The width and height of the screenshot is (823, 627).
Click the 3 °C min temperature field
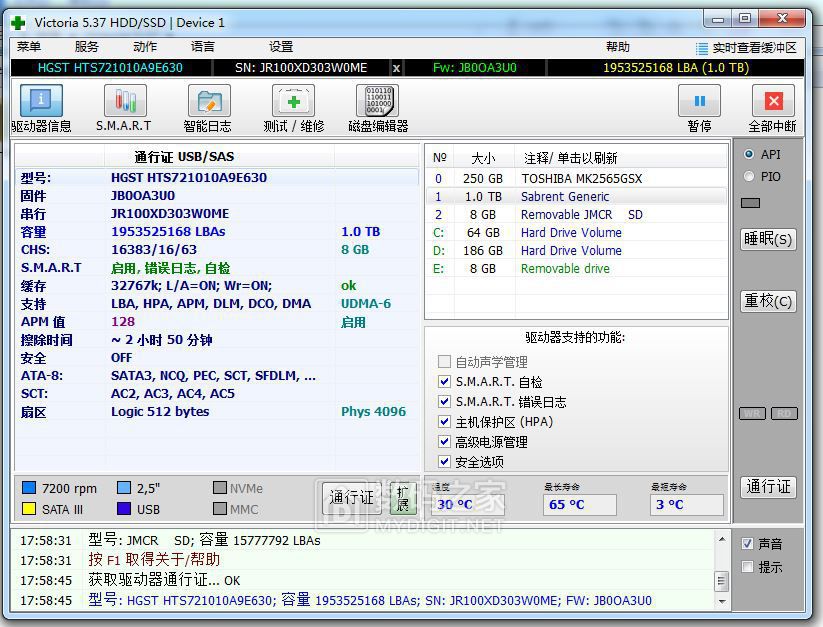click(x=687, y=505)
